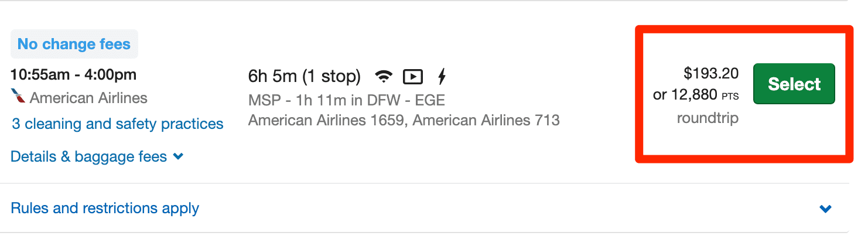
Task: Click the American Airlines carrier name
Action: tap(88, 97)
